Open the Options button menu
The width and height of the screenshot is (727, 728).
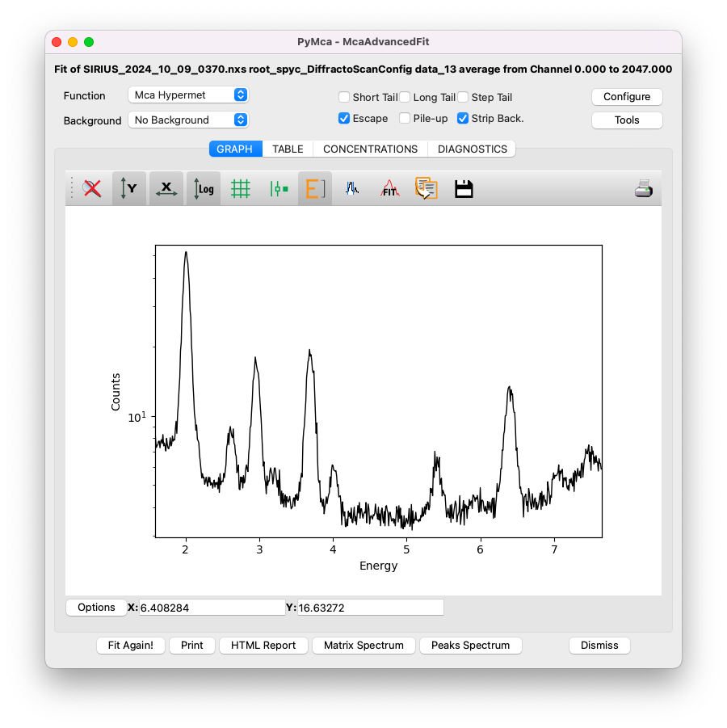pyautogui.click(x=97, y=608)
